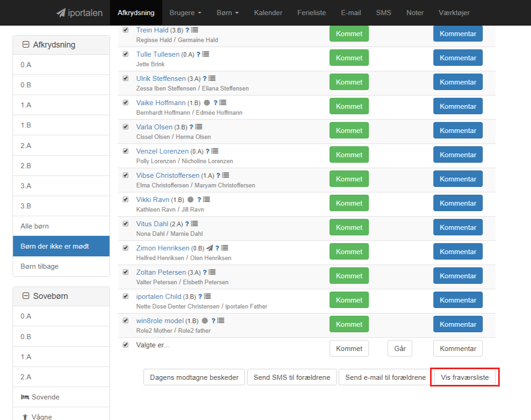Click the Går button for selected children
Image resolution: width=531 pixels, height=420 pixels.
point(400,349)
